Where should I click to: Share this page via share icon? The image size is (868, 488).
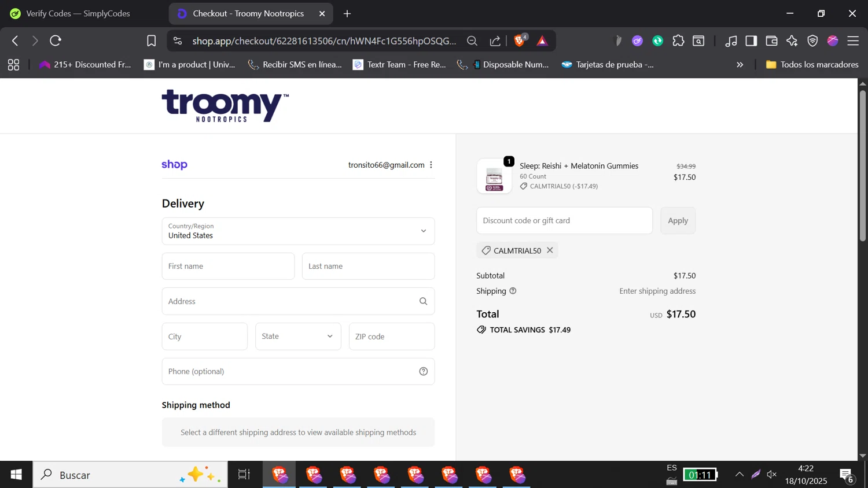495,41
